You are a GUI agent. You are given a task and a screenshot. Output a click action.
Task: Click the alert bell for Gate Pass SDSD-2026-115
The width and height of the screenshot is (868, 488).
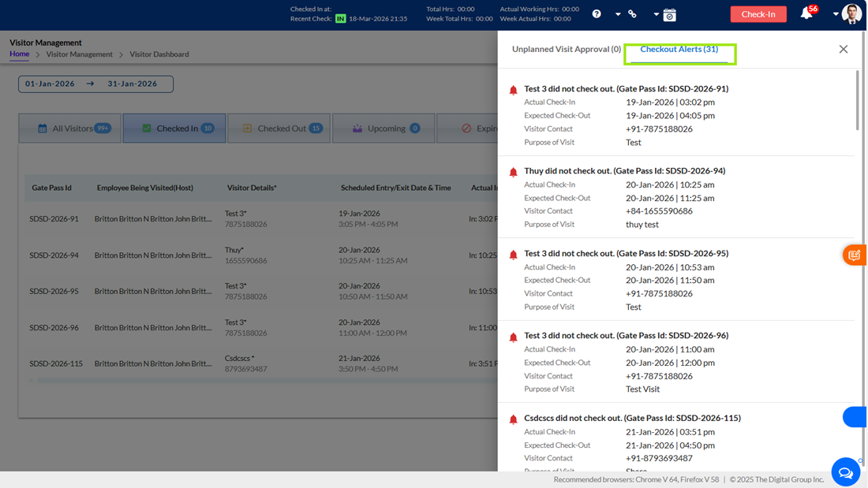click(x=513, y=419)
